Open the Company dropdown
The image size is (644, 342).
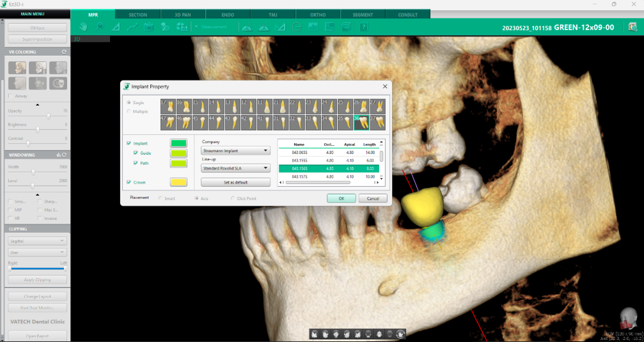tap(235, 152)
